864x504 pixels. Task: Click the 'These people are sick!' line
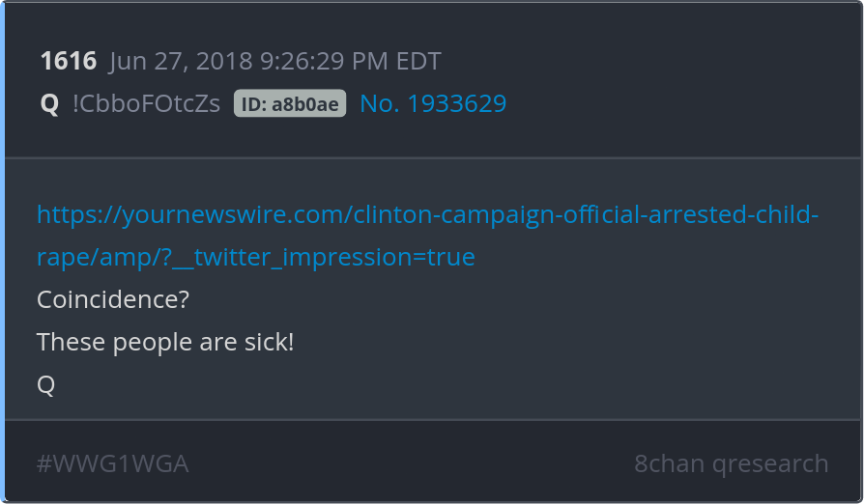(165, 342)
